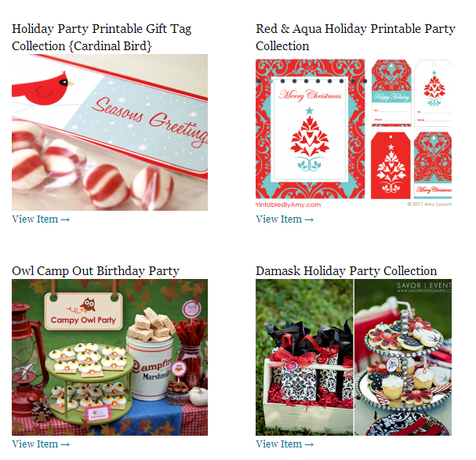Select the Damask Holiday party photo
Image resolution: width=476 pixels, height=460 pixels.
point(354,357)
